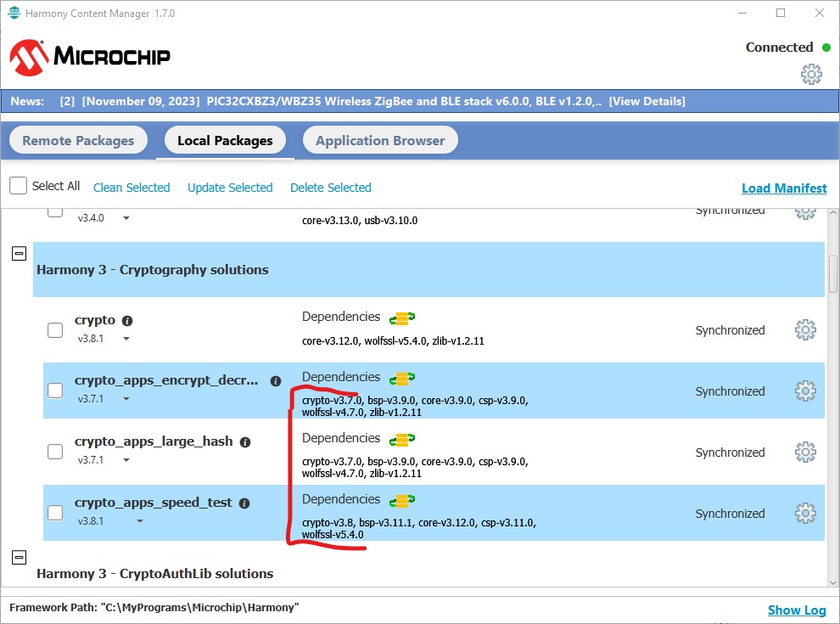The height and width of the screenshot is (624, 840).
Task: Show info for crypto_apps_speed_test package
Action: pyautogui.click(x=244, y=503)
